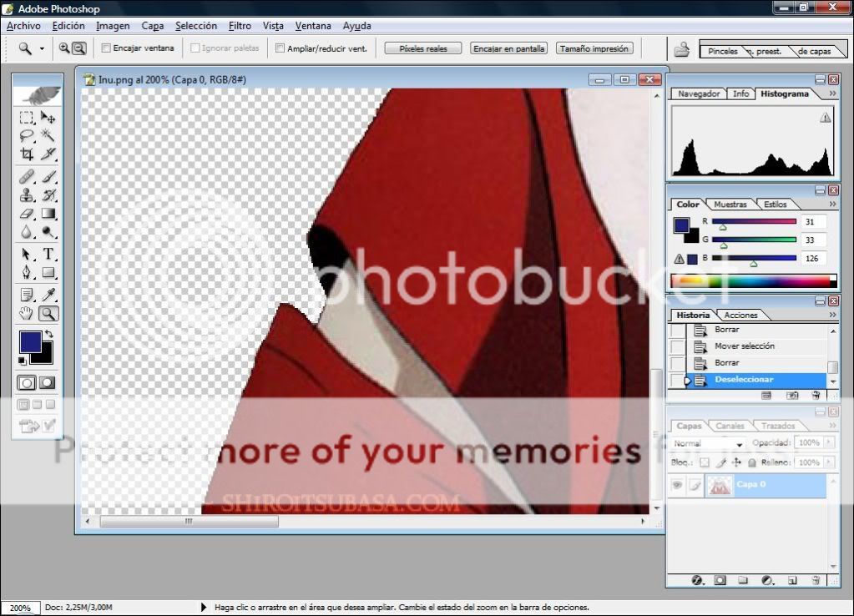Select the Eraser tool
The image size is (854, 616).
pyautogui.click(x=27, y=215)
